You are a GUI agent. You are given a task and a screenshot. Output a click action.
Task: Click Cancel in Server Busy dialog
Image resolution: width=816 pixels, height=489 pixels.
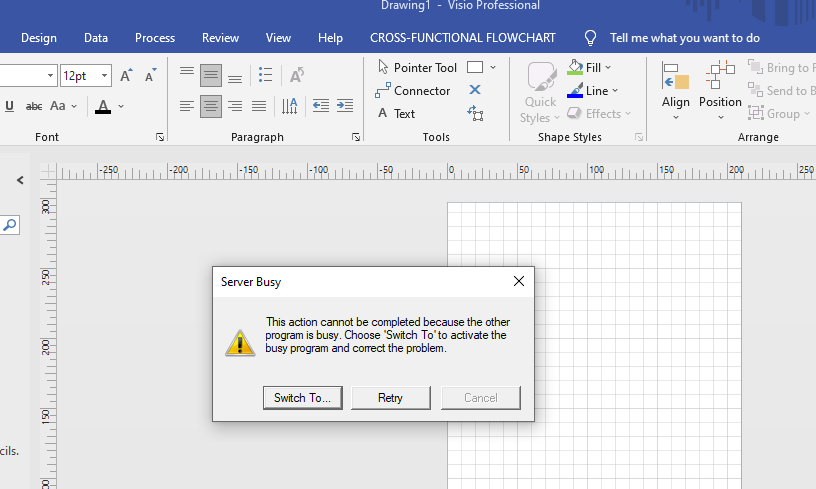coord(481,398)
